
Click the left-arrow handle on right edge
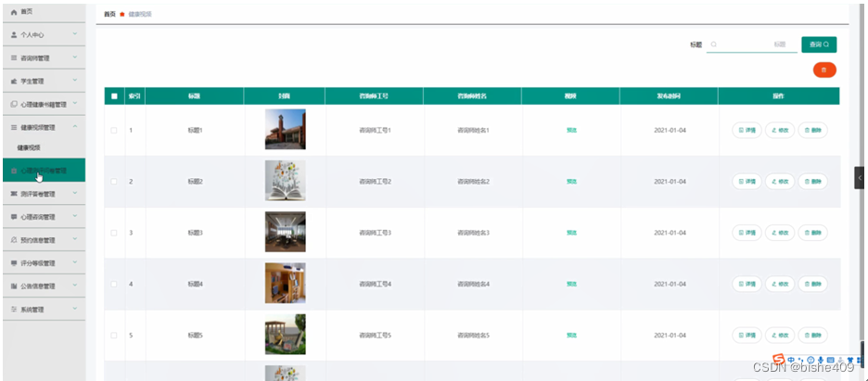coord(859,177)
